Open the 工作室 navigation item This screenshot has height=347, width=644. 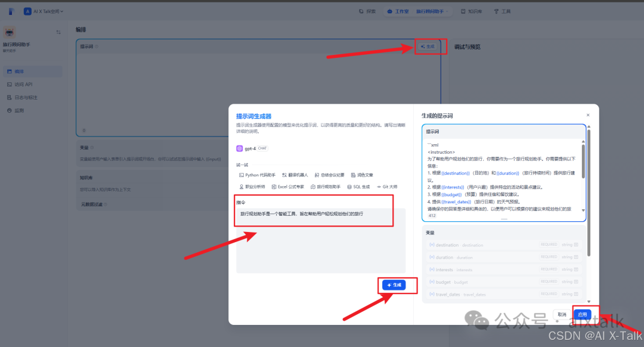[398, 11]
